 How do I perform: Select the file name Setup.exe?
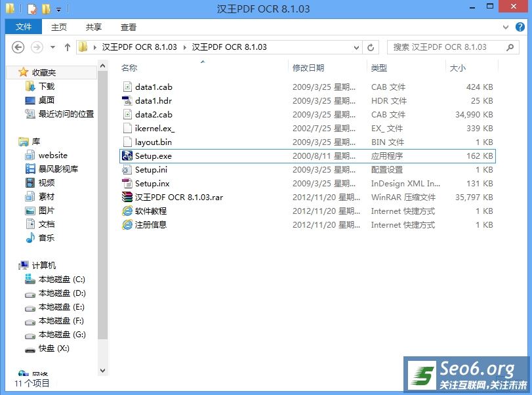[x=153, y=156]
